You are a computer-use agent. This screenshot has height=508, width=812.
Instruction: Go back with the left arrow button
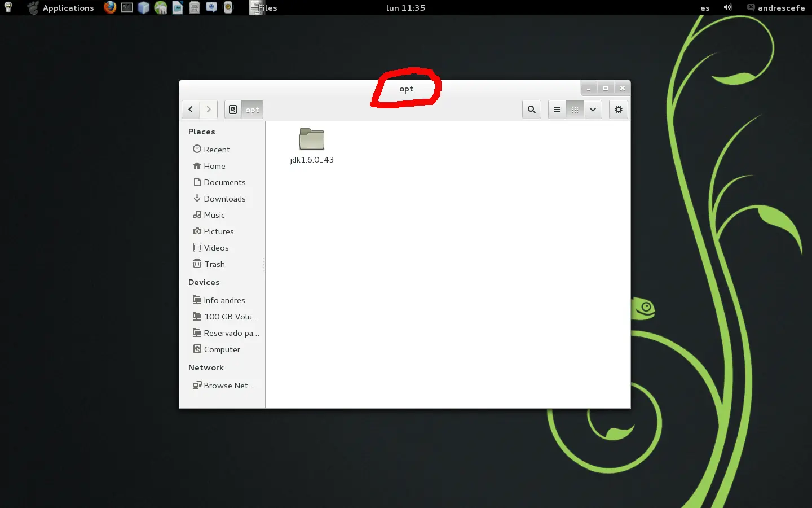(x=191, y=110)
